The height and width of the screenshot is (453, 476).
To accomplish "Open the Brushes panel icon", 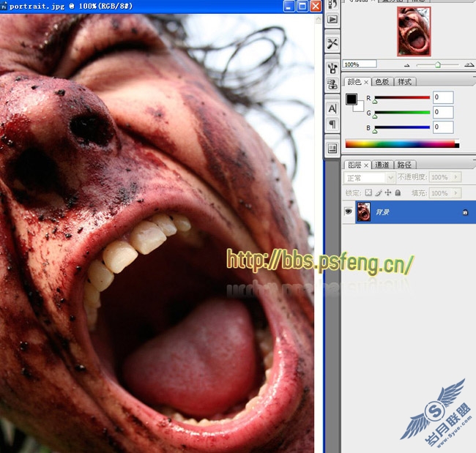I will (332, 68).
